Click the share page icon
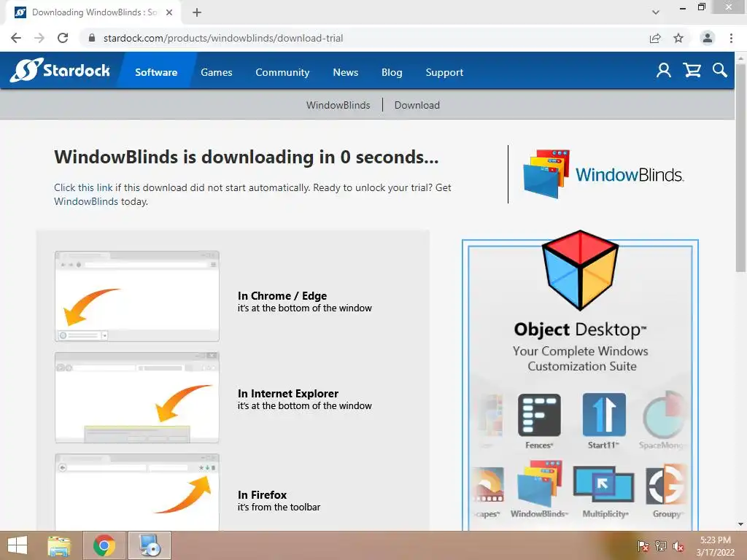Image resolution: width=747 pixels, height=560 pixels. click(655, 38)
